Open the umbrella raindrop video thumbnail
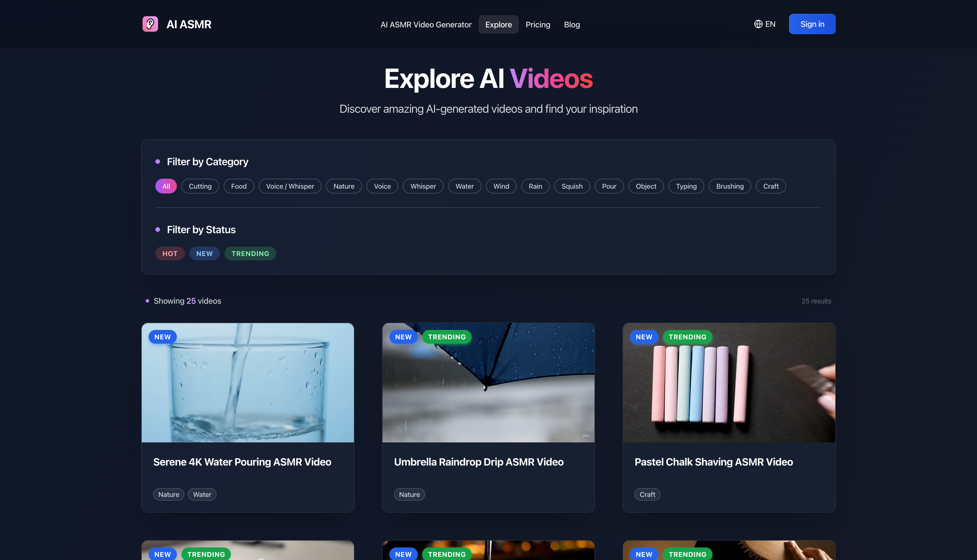Image resolution: width=977 pixels, height=560 pixels. coord(488,383)
